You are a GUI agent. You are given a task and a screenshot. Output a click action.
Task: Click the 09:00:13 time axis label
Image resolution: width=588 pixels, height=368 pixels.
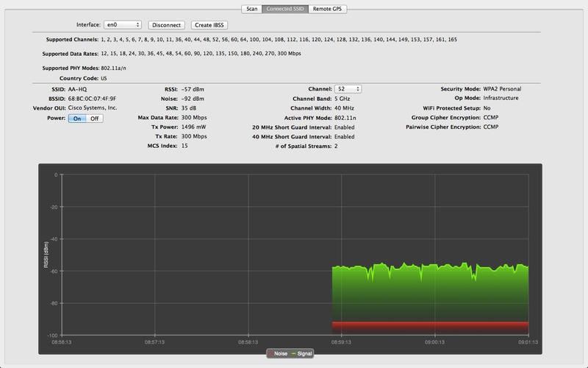point(434,342)
